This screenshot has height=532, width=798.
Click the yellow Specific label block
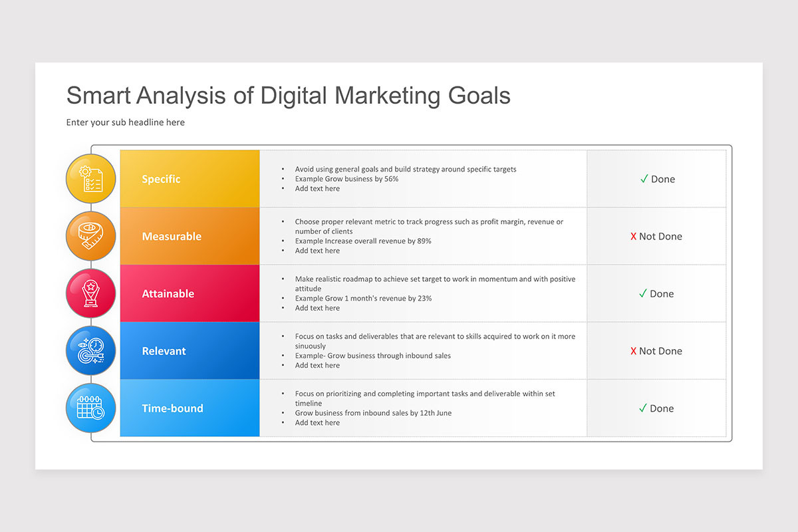coord(190,178)
